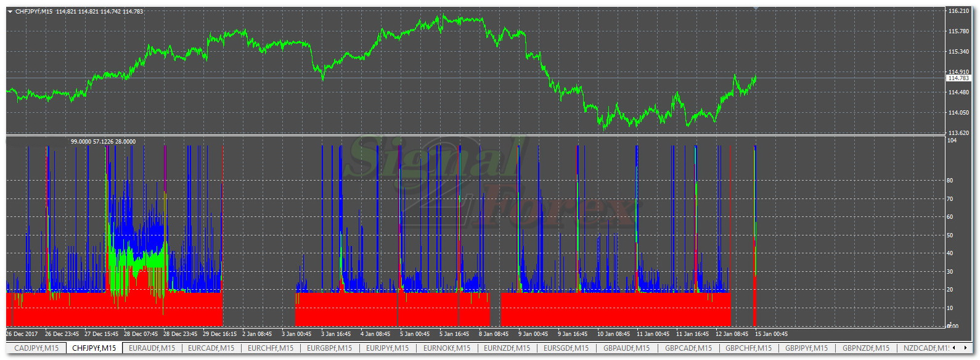
Task: Select the EURNOKf,M15 chart tab
Action: click(446, 348)
